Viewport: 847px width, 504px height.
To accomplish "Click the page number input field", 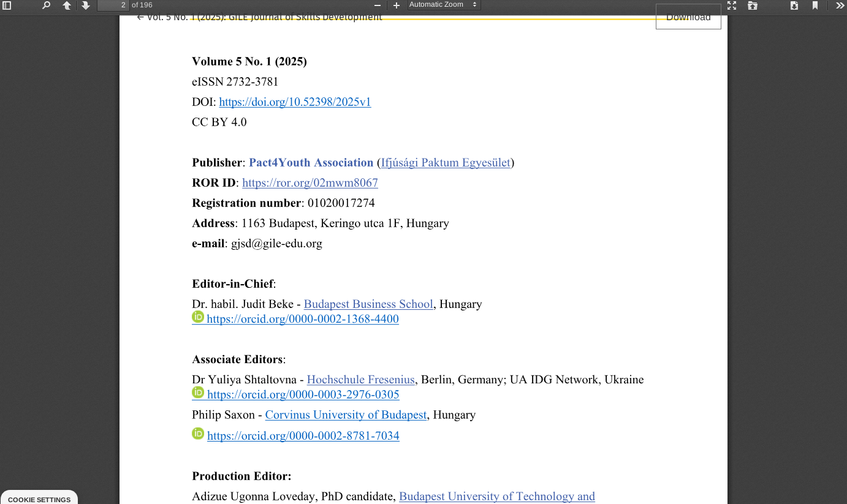I will coord(113,5).
